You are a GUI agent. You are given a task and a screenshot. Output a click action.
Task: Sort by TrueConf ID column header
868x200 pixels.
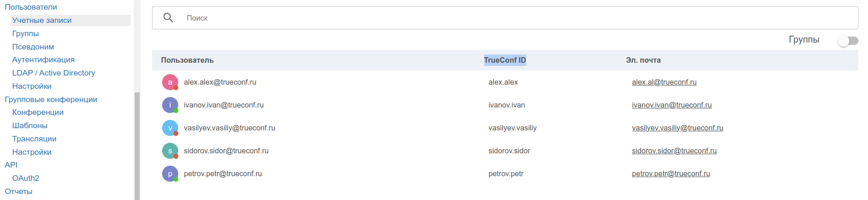(505, 60)
